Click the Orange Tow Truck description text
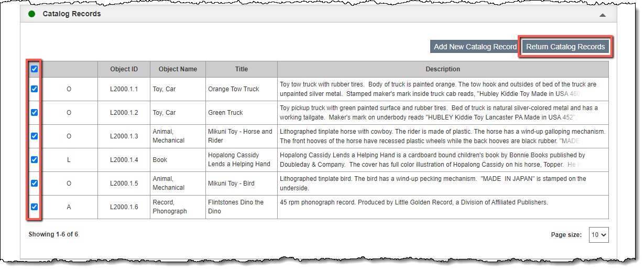644x270 pixels. pos(438,89)
